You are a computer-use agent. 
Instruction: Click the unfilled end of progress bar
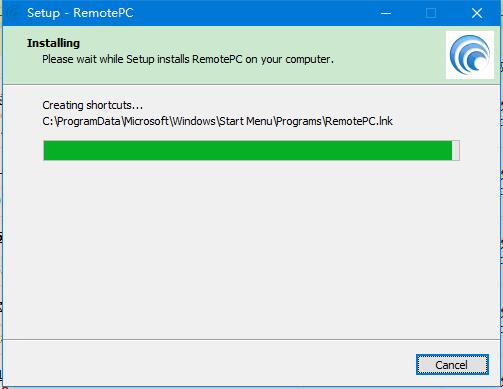[x=456, y=151]
